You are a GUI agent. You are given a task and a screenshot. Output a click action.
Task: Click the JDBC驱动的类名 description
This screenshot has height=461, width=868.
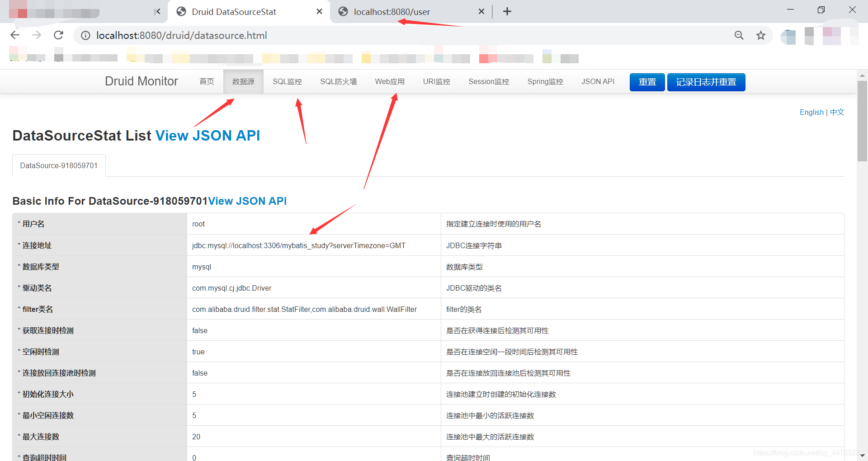[x=474, y=288]
